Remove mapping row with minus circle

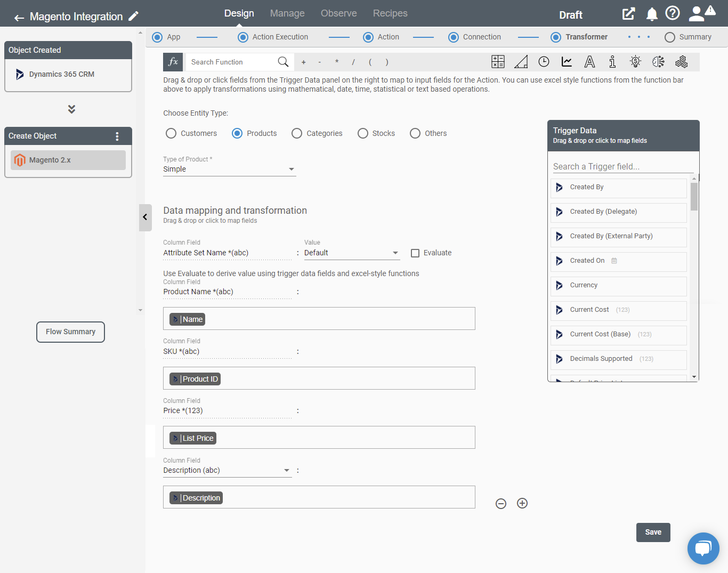pyautogui.click(x=501, y=504)
